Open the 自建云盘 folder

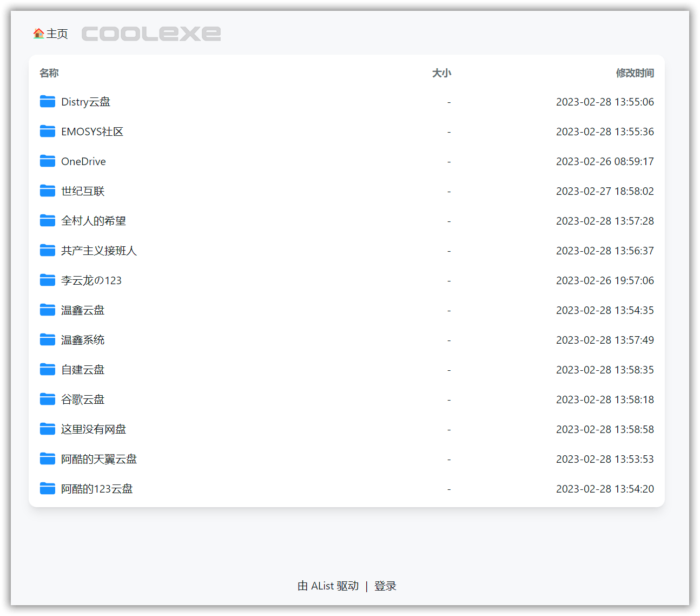(x=83, y=369)
